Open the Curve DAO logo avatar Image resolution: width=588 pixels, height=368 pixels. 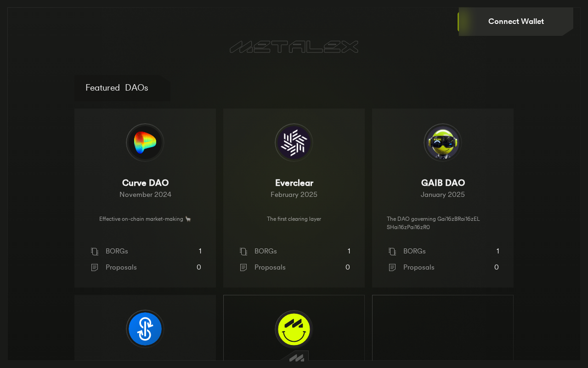coord(145,143)
